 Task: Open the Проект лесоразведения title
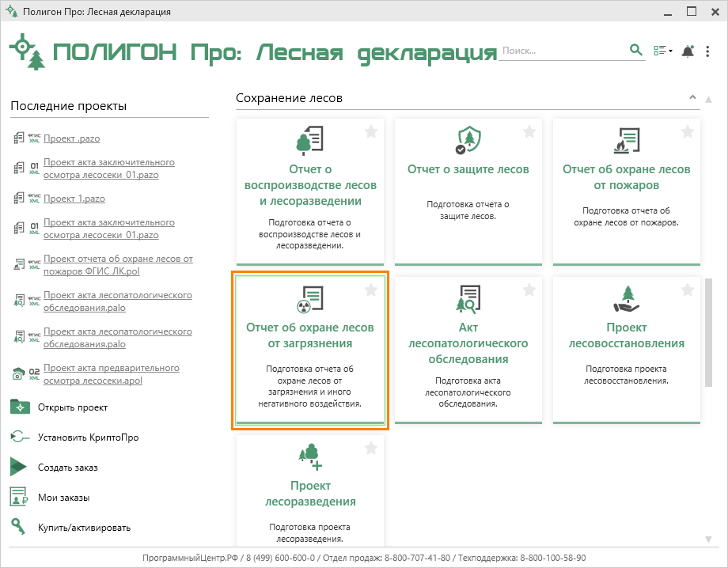click(310, 494)
